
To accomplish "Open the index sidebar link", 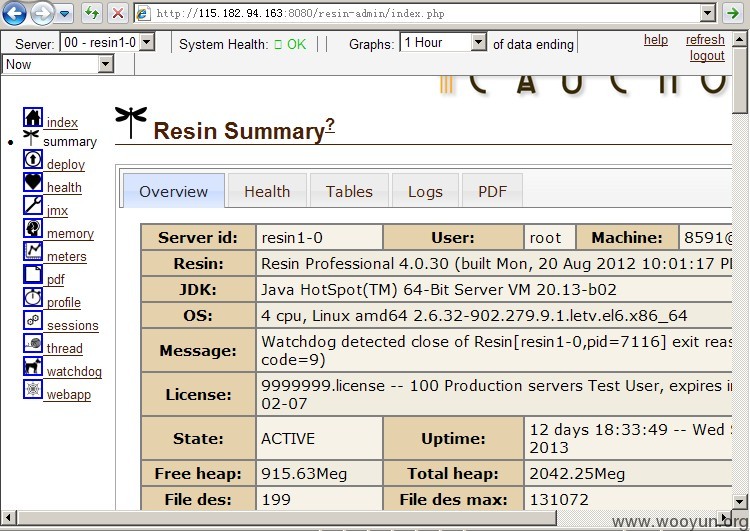I will click(x=62, y=122).
